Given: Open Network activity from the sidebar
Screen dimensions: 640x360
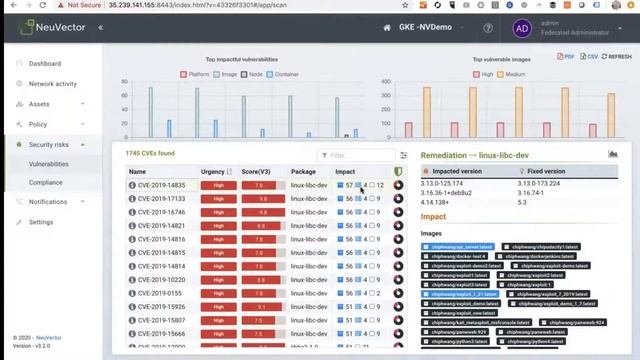Looking at the screenshot, I should point(53,84).
